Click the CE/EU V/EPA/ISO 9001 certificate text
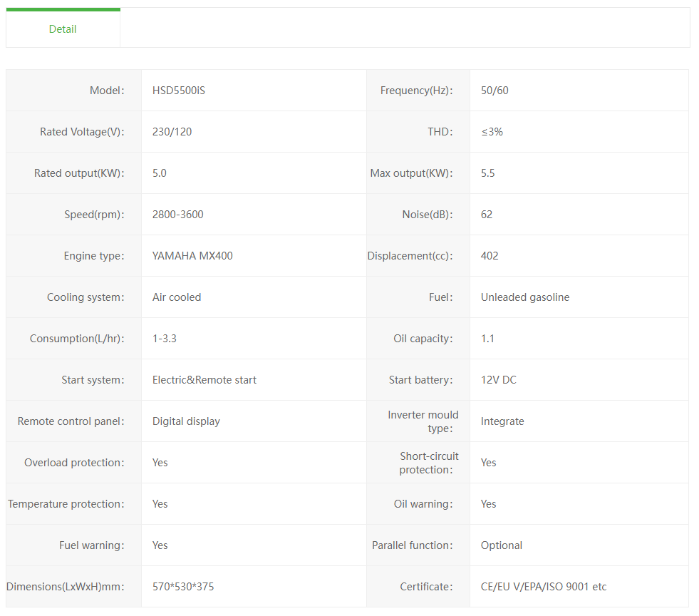Viewport: 699px width, 616px height. point(544,587)
